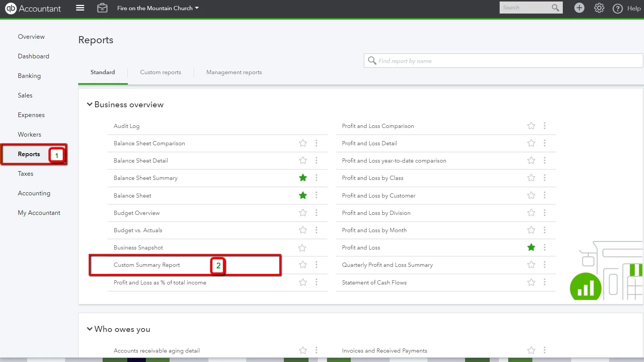Open the Help question mark icon

pyautogui.click(x=618, y=8)
